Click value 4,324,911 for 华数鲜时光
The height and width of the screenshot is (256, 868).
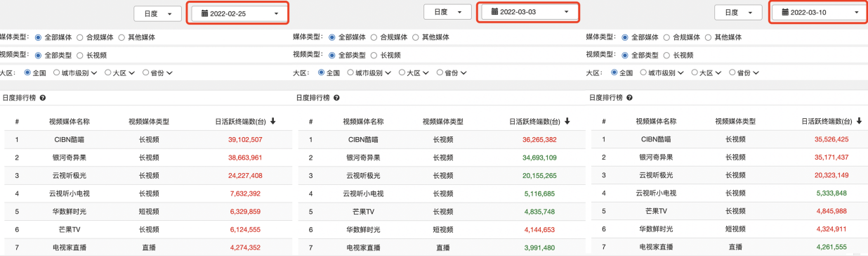coord(831,229)
